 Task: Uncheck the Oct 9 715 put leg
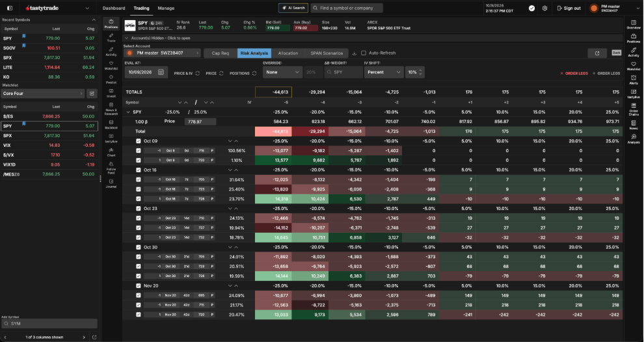pyautogui.click(x=139, y=151)
